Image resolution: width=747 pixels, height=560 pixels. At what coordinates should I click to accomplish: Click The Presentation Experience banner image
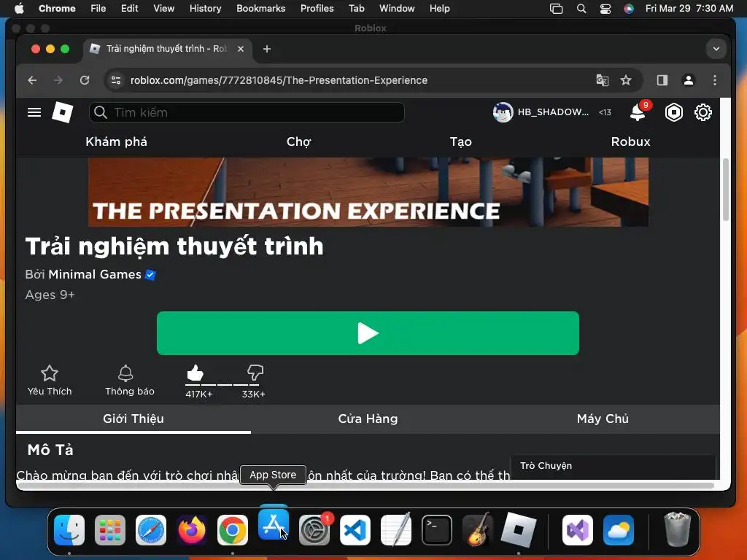[x=368, y=192]
